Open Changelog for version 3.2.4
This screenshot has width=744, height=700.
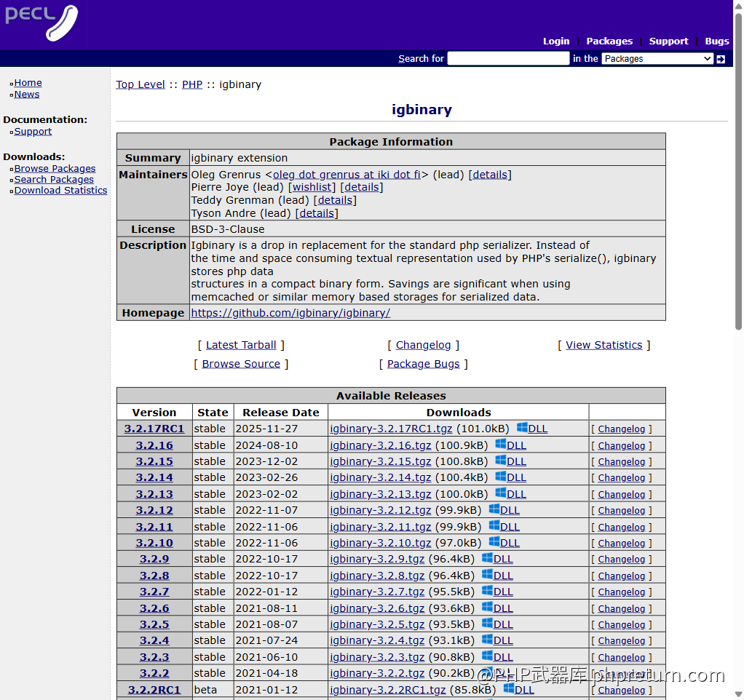622,641
